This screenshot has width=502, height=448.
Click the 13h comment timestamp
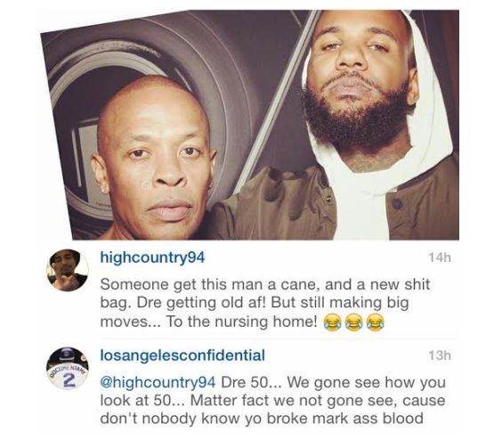(x=440, y=355)
